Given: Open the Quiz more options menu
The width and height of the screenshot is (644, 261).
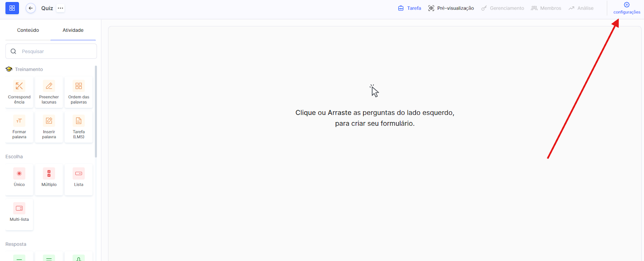Looking at the screenshot, I should point(60,8).
